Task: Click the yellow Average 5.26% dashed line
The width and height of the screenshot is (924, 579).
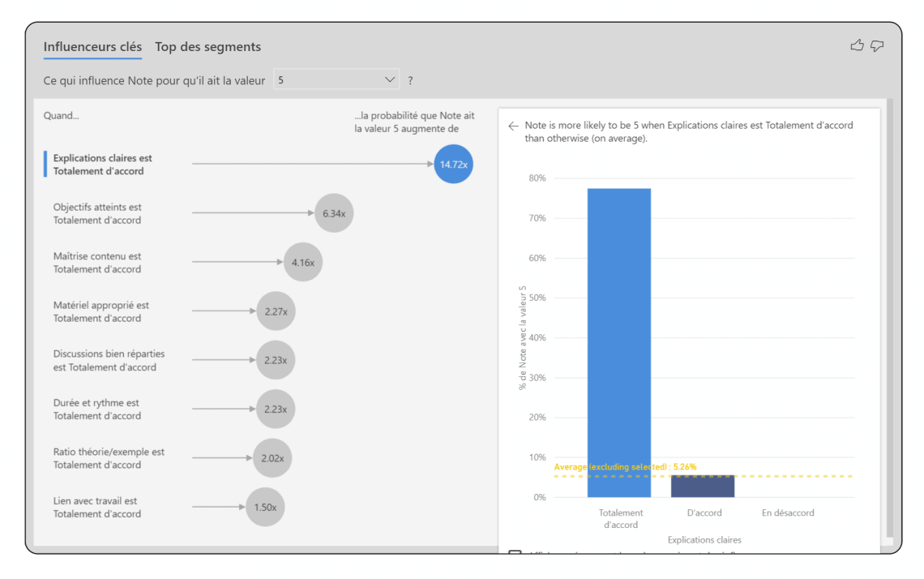Action: 770,478
